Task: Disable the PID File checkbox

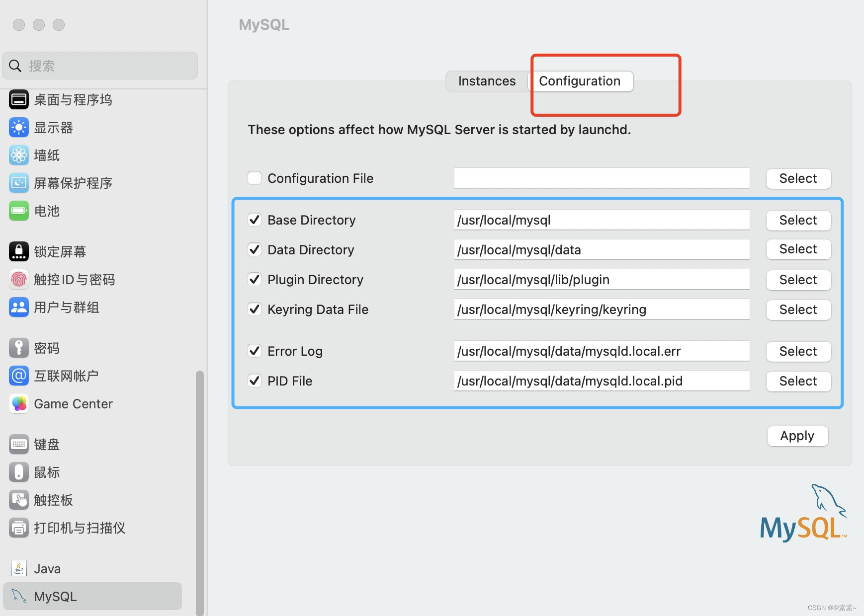Action: pyautogui.click(x=255, y=381)
